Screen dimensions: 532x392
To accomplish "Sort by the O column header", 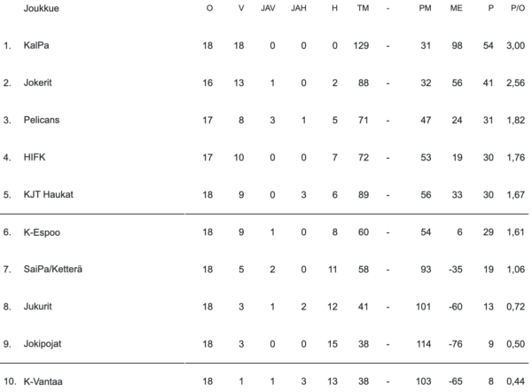I will (x=208, y=7).
